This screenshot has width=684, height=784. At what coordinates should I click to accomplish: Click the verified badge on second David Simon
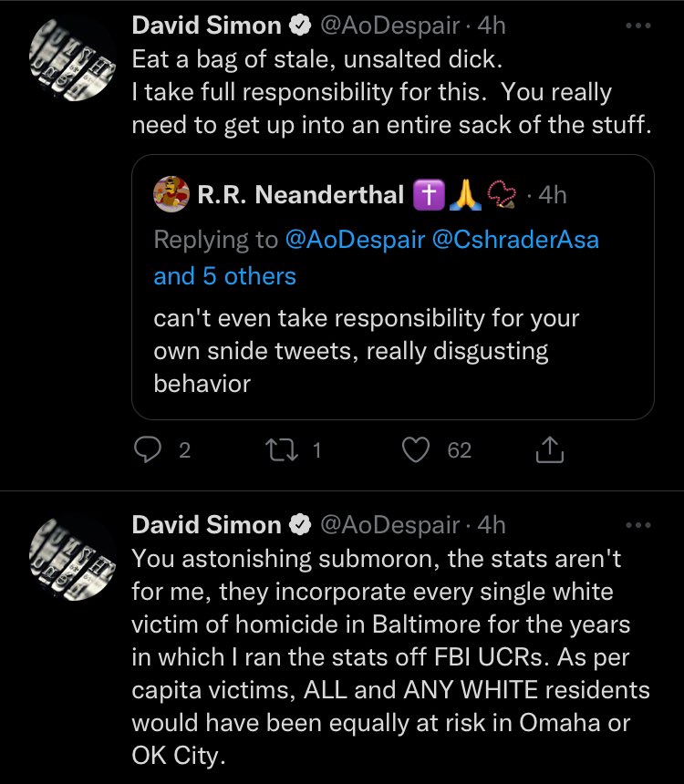300,525
